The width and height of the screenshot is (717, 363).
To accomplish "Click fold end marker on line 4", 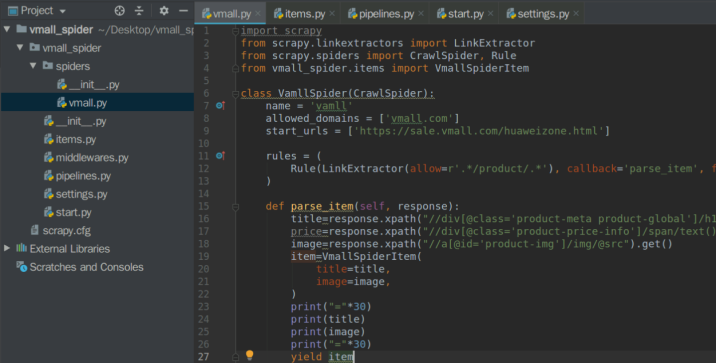I will coord(235,68).
